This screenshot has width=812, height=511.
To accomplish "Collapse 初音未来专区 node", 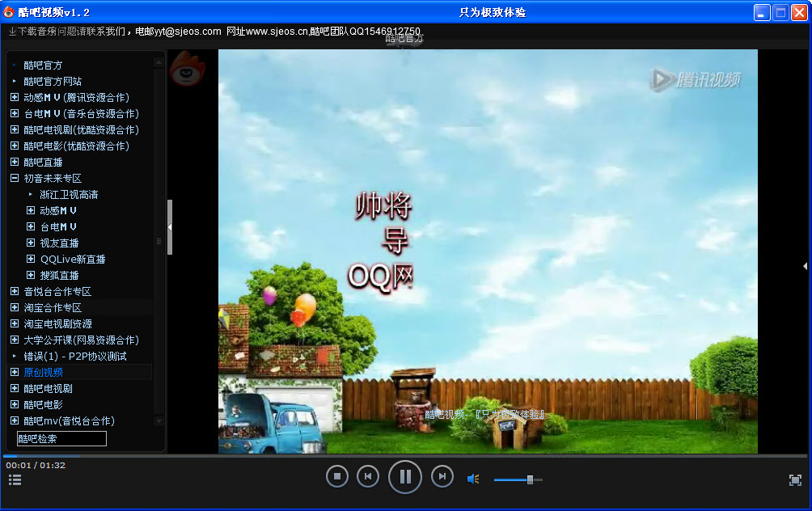I will tap(15, 178).
